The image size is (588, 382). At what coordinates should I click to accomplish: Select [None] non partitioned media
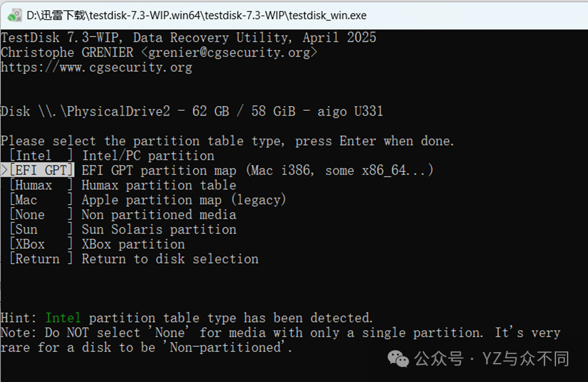pos(40,215)
